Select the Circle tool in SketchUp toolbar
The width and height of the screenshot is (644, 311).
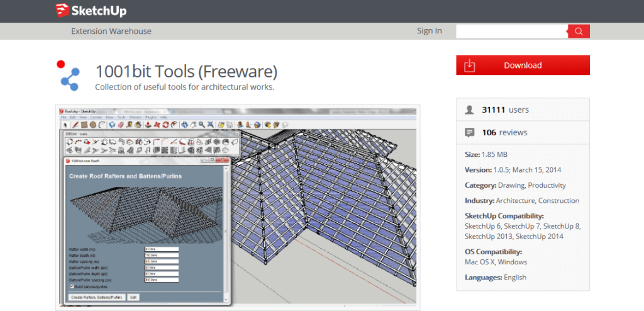[x=93, y=125]
